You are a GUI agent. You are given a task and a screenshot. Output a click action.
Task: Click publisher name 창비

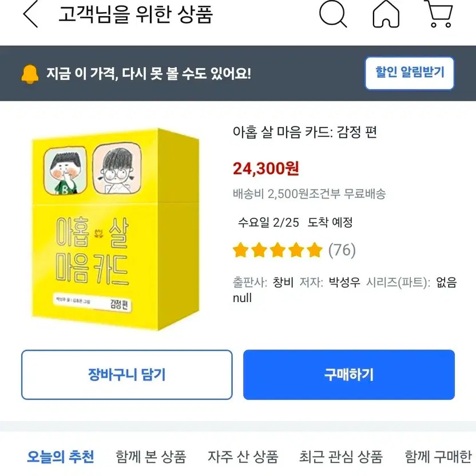pyautogui.click(x=283, y=282)
